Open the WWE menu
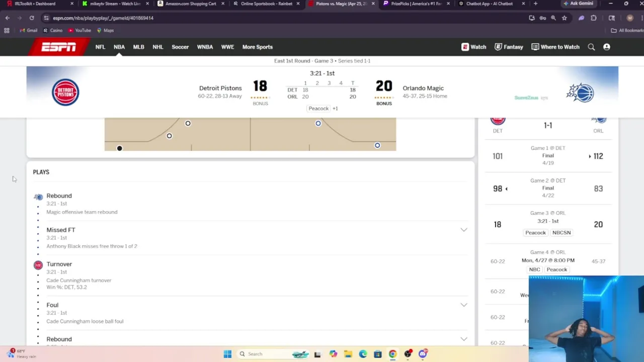The image size is (644, 362). tap(227, 47)
